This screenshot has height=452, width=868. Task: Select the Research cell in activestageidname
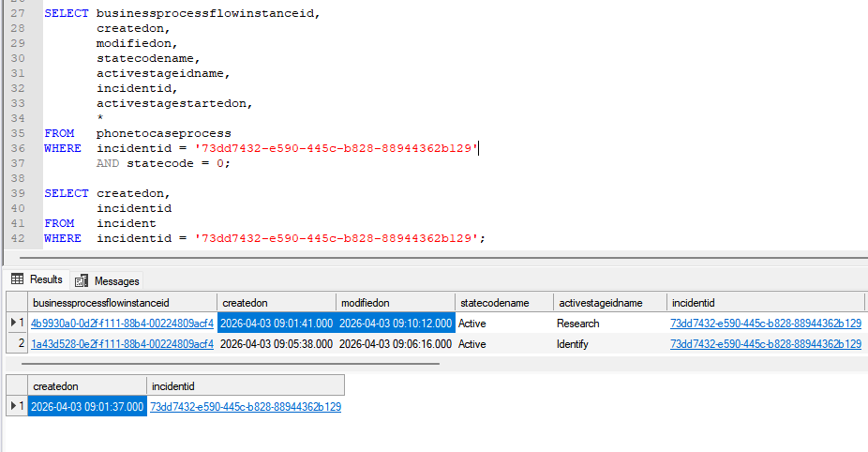[577, 324]
